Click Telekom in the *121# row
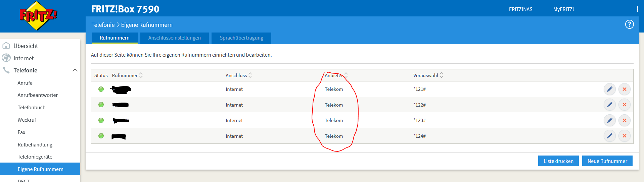This screenshot has width=644, height=182. coord(334,89)
